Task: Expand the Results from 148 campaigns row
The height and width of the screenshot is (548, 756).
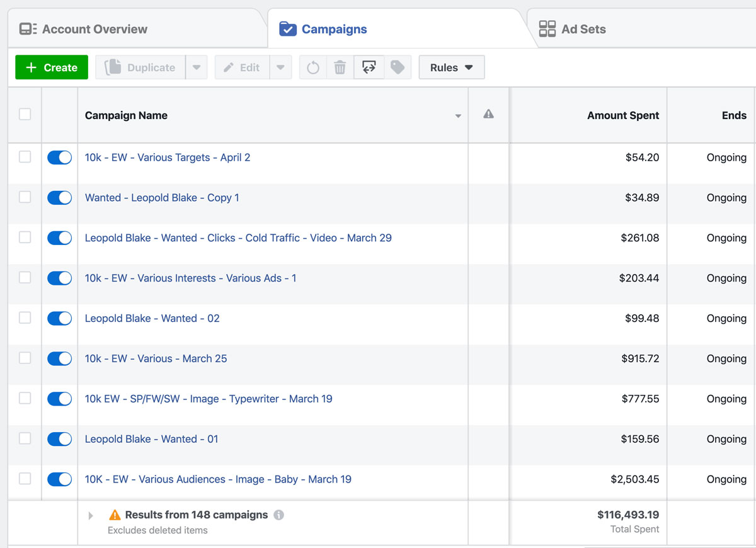Action: pos(91,515)
